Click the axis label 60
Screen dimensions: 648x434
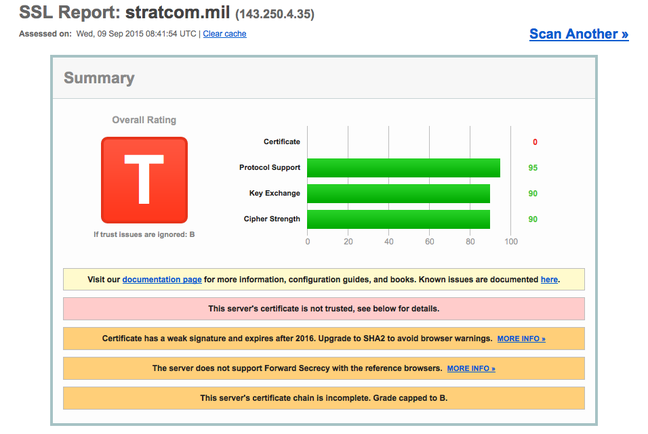click(429, 241)
